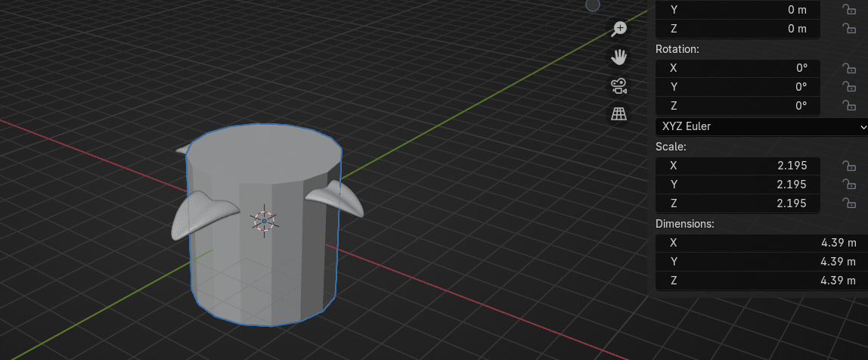Open the XYZ Euler rotation mode dropdown
Viewport: 868px width, 360px height.
click(761, 126)
